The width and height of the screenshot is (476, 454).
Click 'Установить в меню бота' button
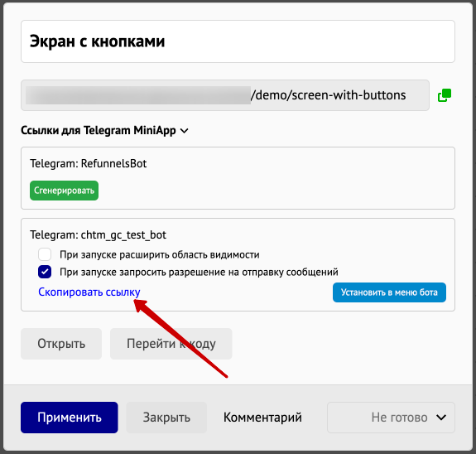point(389,292)
